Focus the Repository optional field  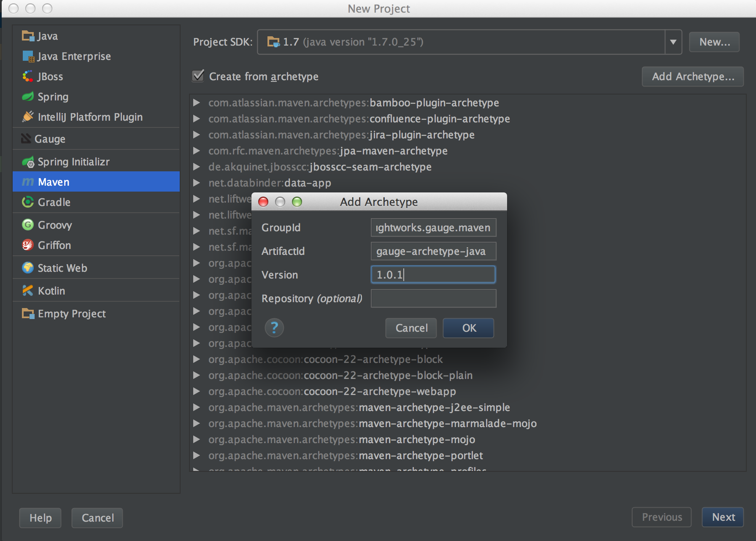[x=433, y=298]
